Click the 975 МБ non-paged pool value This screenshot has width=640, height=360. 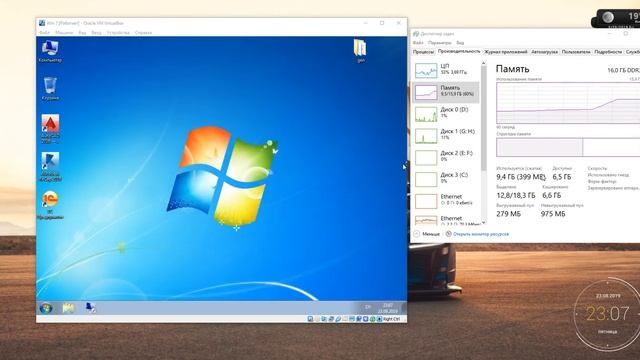[x=553, y=213]
